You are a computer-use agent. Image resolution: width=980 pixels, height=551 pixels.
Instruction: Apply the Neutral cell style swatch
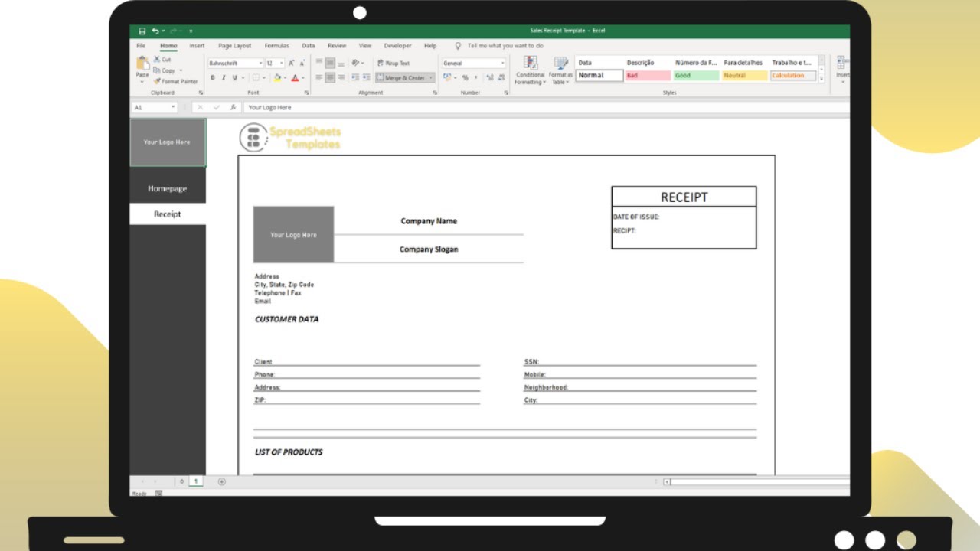pyautogui.click(x=745, y=76)
